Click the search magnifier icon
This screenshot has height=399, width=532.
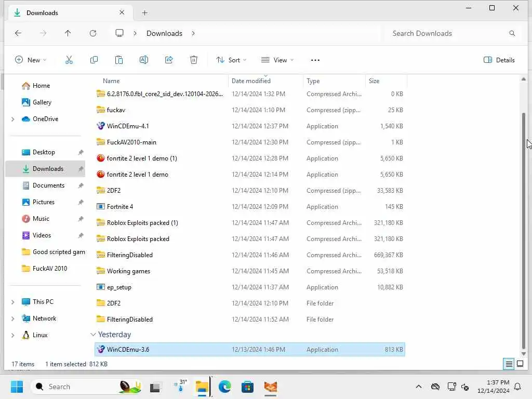point(512,33)
